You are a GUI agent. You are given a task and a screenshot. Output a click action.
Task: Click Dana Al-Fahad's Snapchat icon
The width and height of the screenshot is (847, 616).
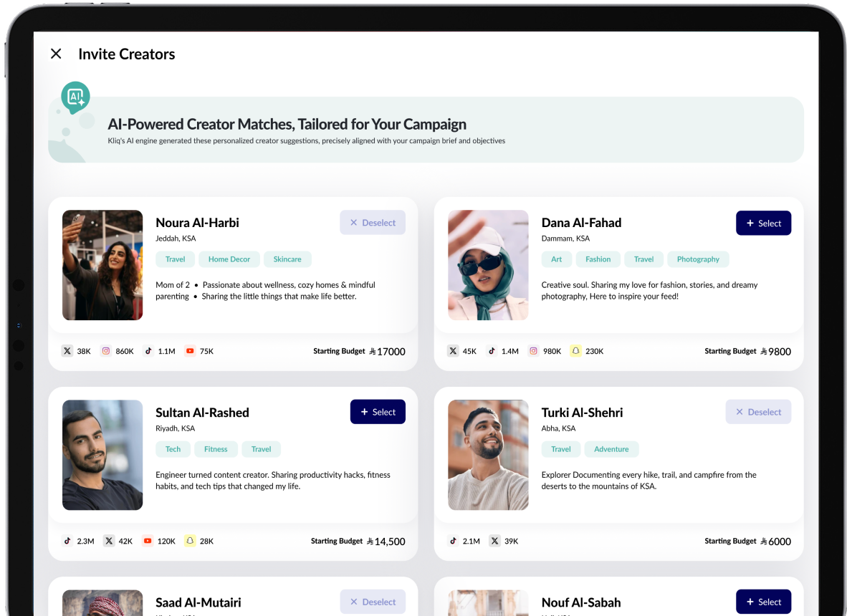click(575, 351)
